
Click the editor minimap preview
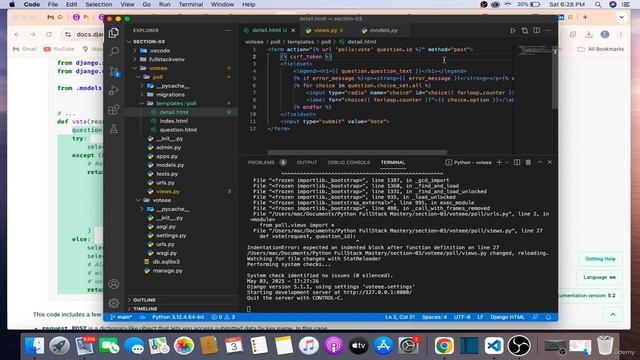[534, 51]
